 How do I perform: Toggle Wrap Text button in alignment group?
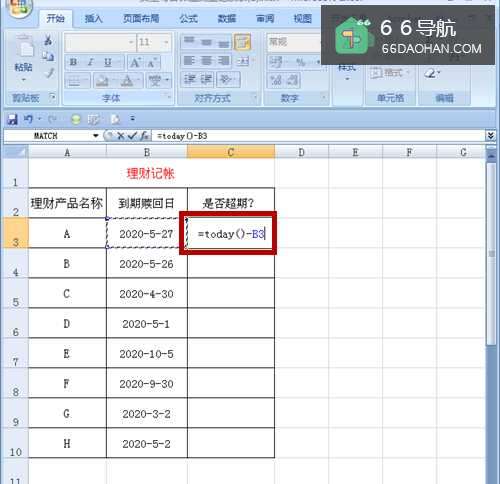coord(242,42)
